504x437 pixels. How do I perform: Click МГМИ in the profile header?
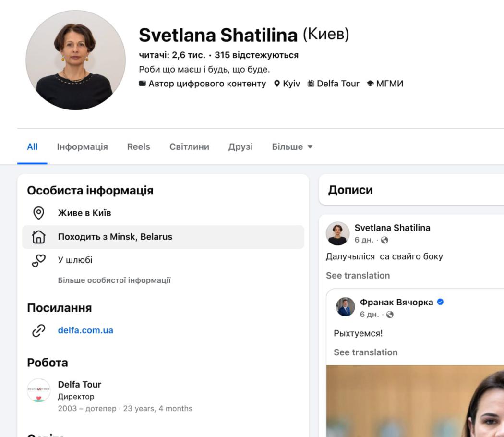pyautogui.click(x=390, y=84)
